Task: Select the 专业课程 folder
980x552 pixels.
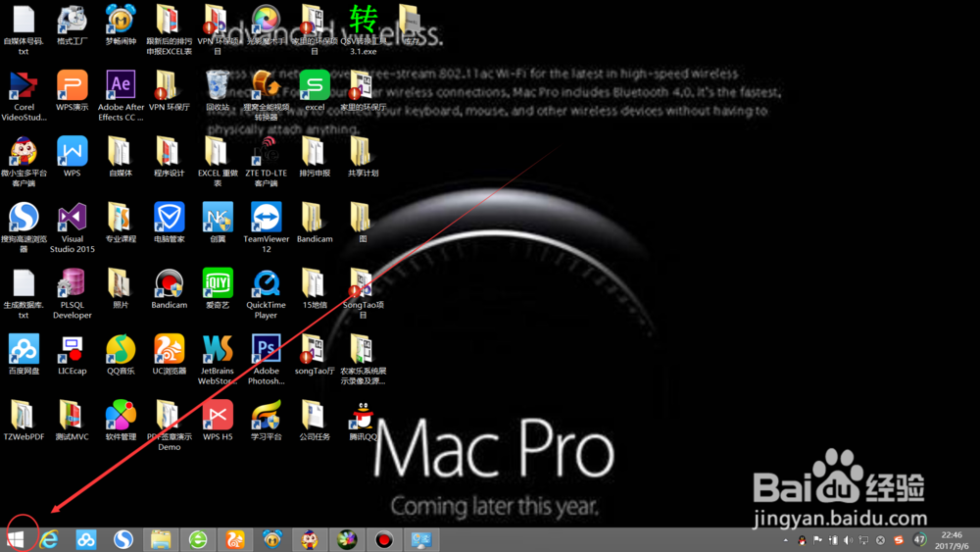Action: (121, 222)
